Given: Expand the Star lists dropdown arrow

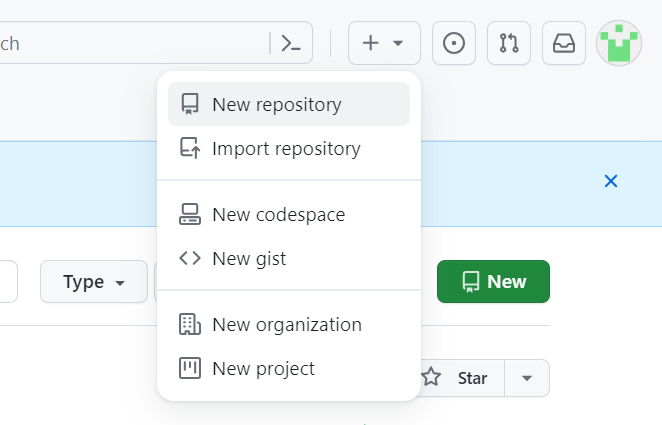Looking at the screenshot, I should click(528, 378).
